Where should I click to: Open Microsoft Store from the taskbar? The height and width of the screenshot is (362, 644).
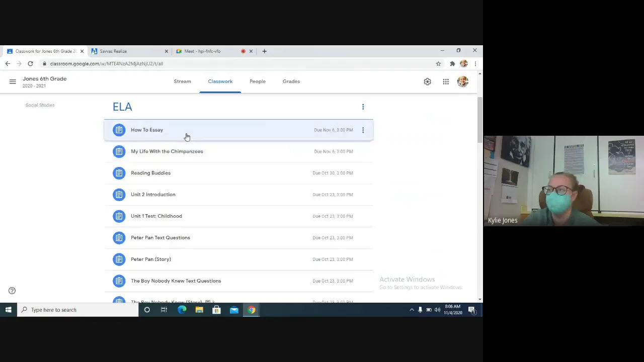point(216,310)
